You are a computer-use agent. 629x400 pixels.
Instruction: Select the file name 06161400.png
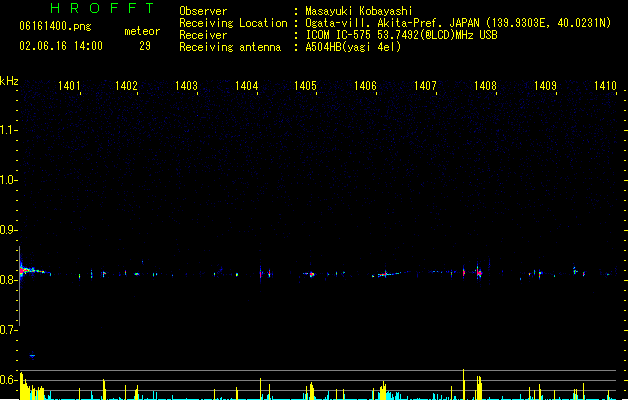click(55, 26)
